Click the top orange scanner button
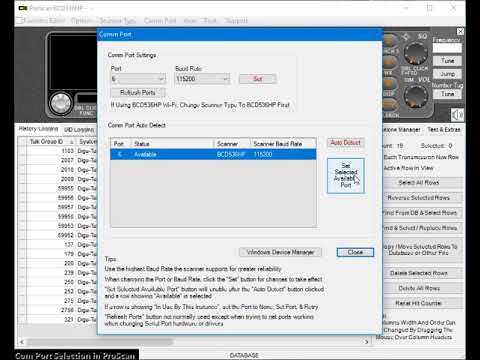 click(x=389, y=40)
